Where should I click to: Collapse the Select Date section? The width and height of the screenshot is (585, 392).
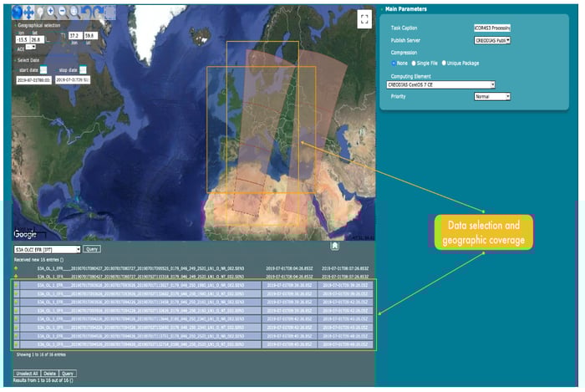coord(16,60)
